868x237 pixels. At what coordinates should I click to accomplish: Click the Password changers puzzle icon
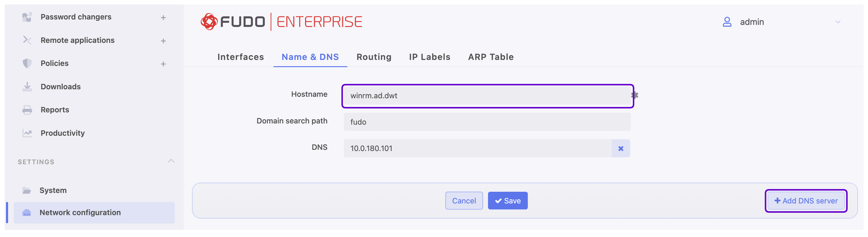coord(27,17)
